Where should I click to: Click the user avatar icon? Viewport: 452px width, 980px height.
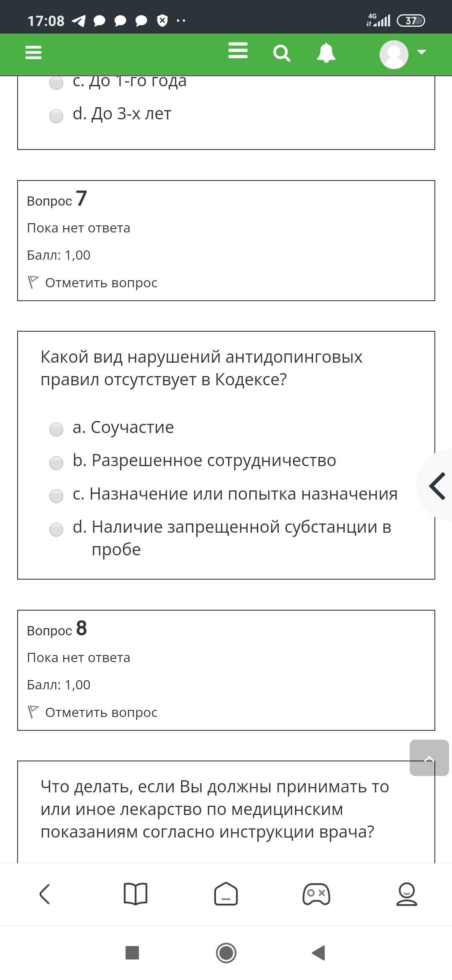(394, 54)
